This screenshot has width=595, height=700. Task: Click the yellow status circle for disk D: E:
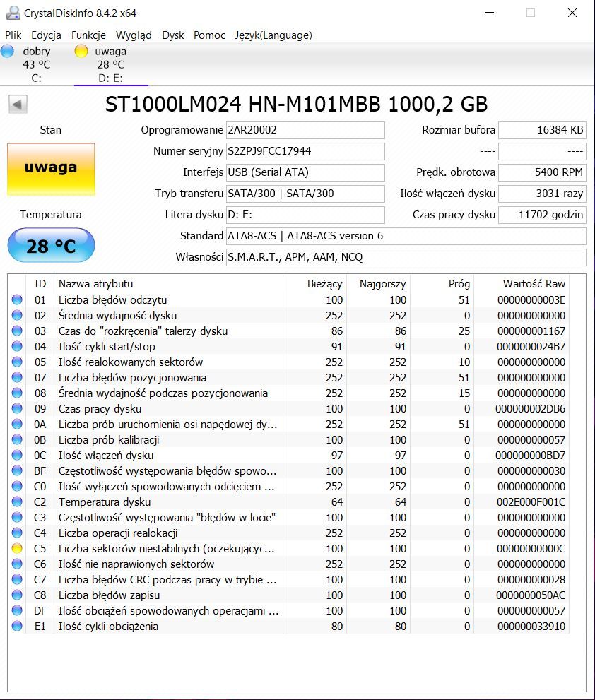(x=81, y=51)
